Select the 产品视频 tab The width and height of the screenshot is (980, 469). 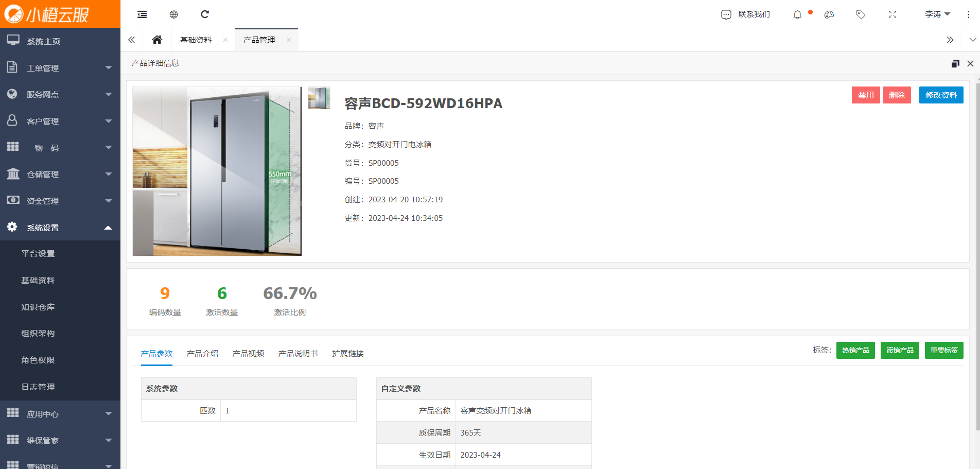pyautogui.click(x=248, y=354)
